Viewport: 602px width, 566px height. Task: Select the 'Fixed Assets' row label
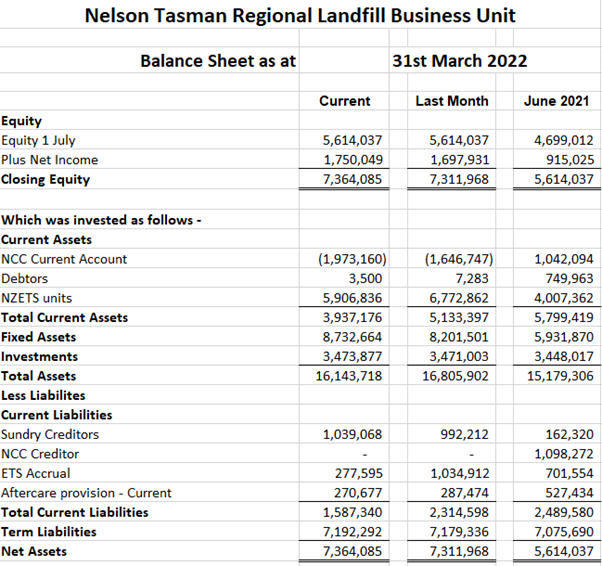38,338
